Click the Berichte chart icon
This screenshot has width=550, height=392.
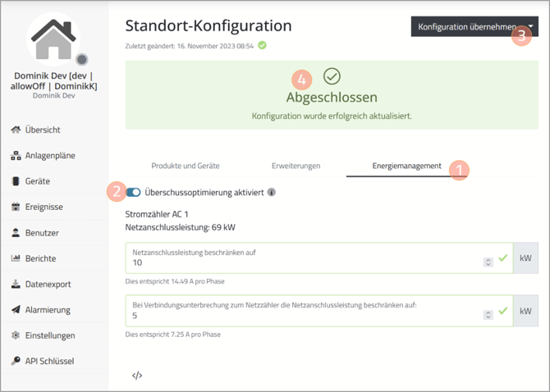click(x=16, y=258)
